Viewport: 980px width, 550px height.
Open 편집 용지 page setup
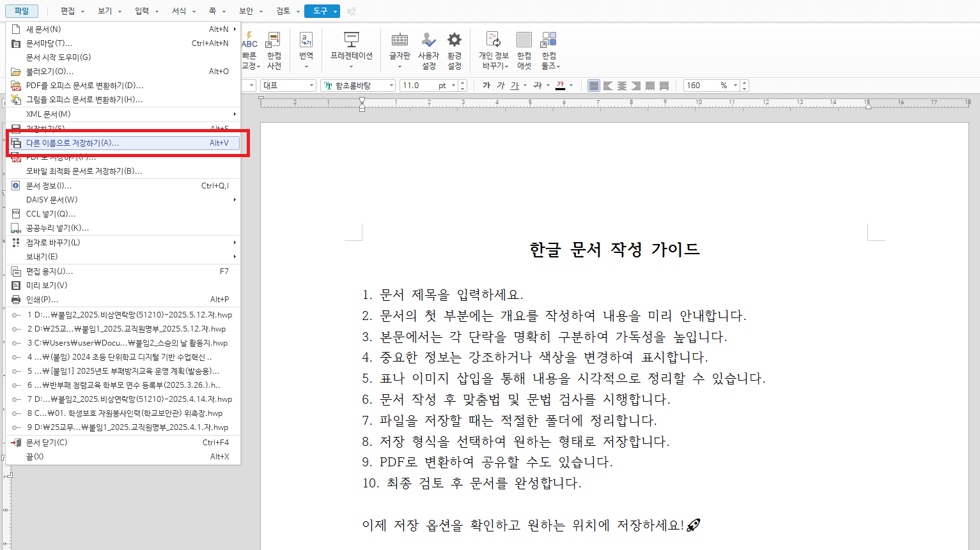click(123, 271)
